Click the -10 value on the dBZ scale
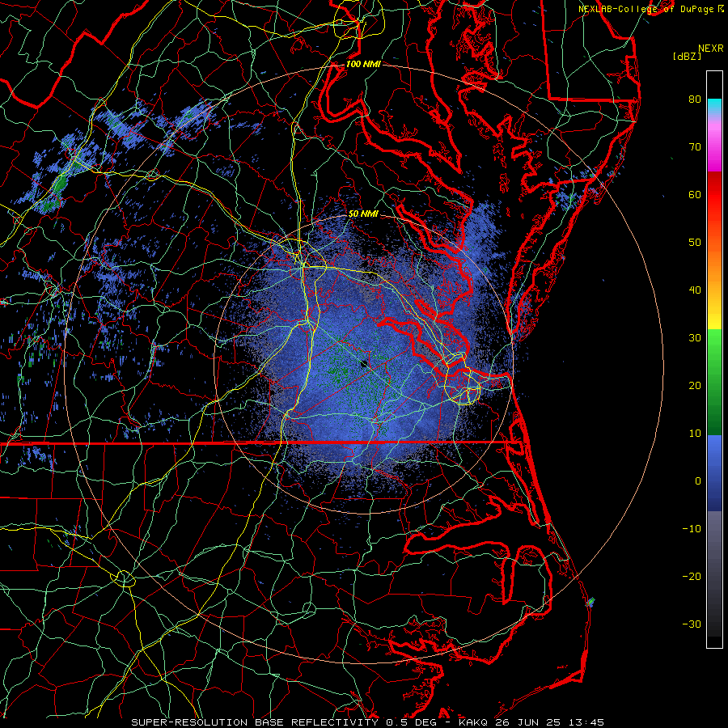 click(x=692, y=529)
